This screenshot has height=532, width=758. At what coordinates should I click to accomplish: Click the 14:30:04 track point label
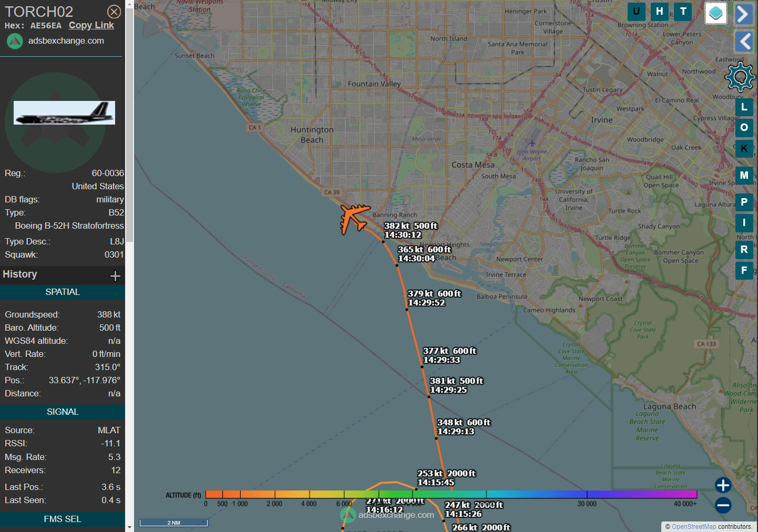(424, 254)
